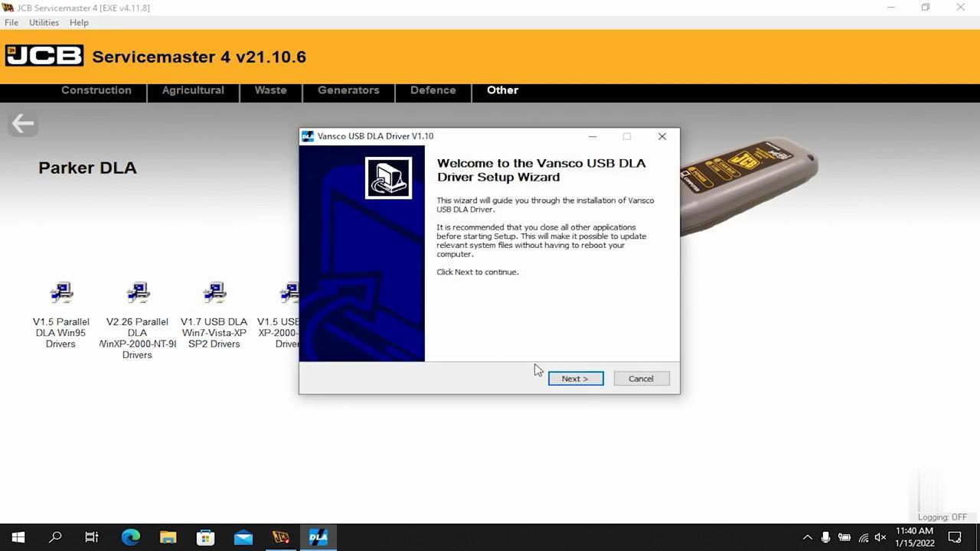Switch to the Construction tab
Image resolution: width=980 pixels, height=551 pixels.
pyautogui.click(x=96, y=90)
